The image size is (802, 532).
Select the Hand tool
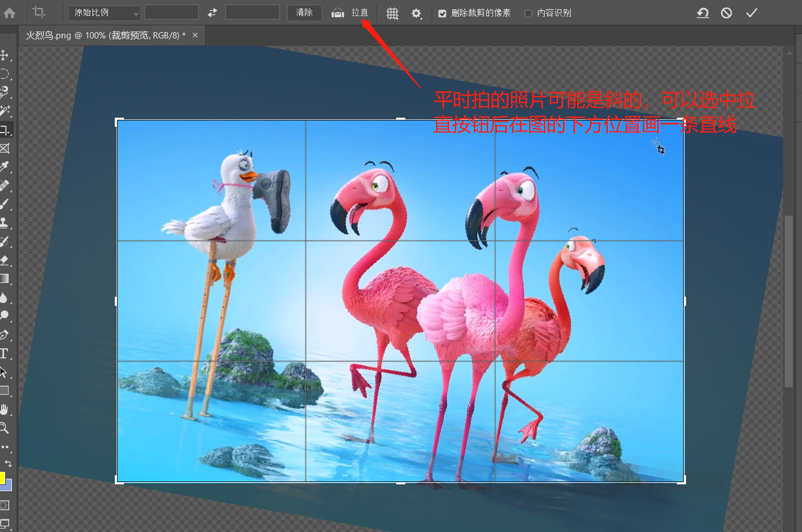point(5,409)
